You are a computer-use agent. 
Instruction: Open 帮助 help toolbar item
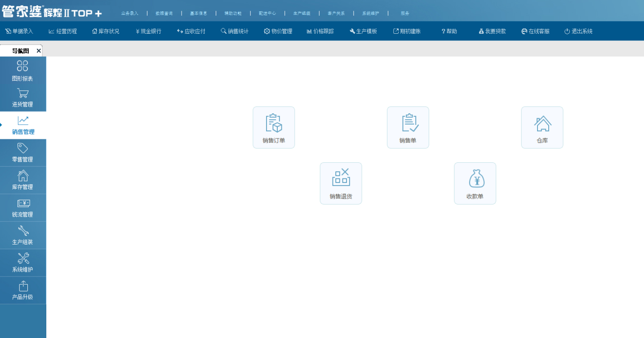(449, 31)
